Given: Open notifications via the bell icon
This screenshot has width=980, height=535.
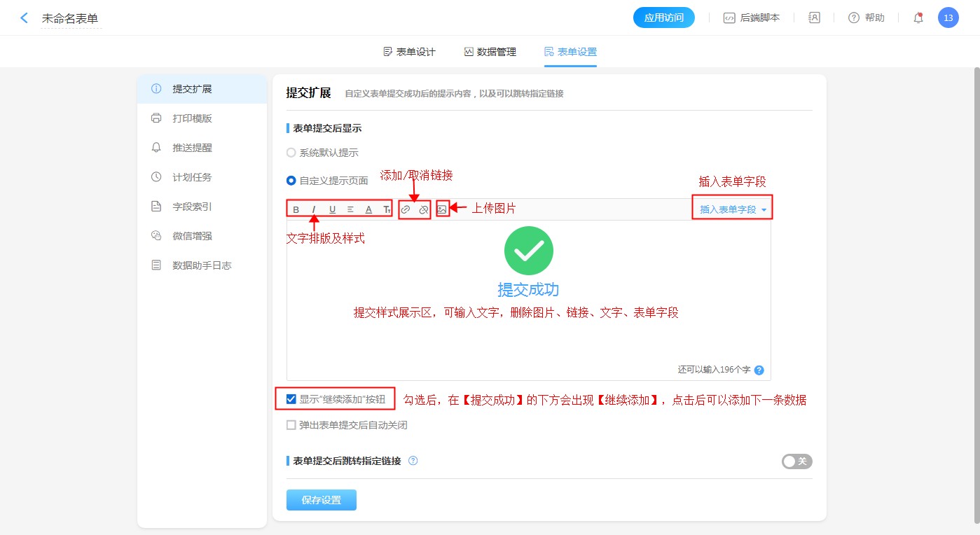Looking at the screenshot, I should pyautogui.click(x=918, y=18).
